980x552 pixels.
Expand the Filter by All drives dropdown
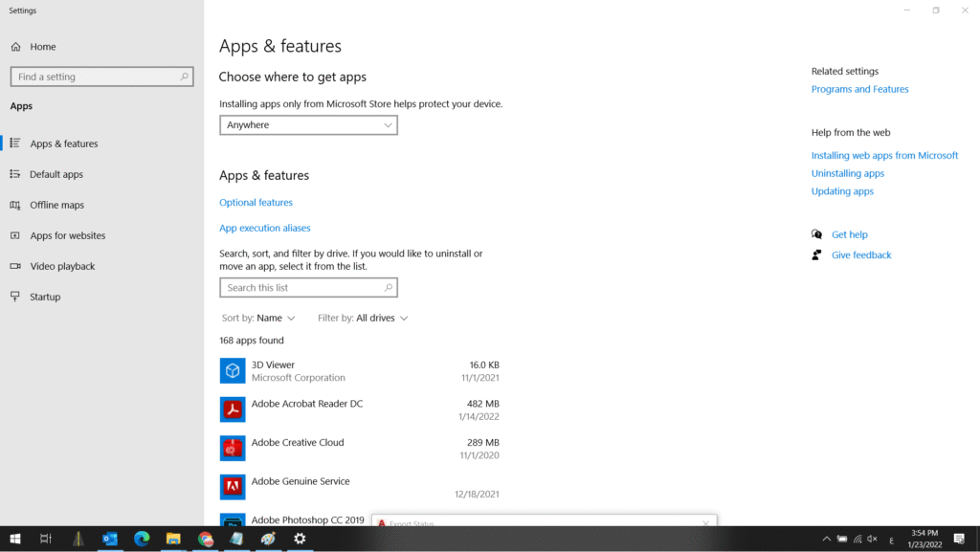pyautogui.click(x=381, y=318)
